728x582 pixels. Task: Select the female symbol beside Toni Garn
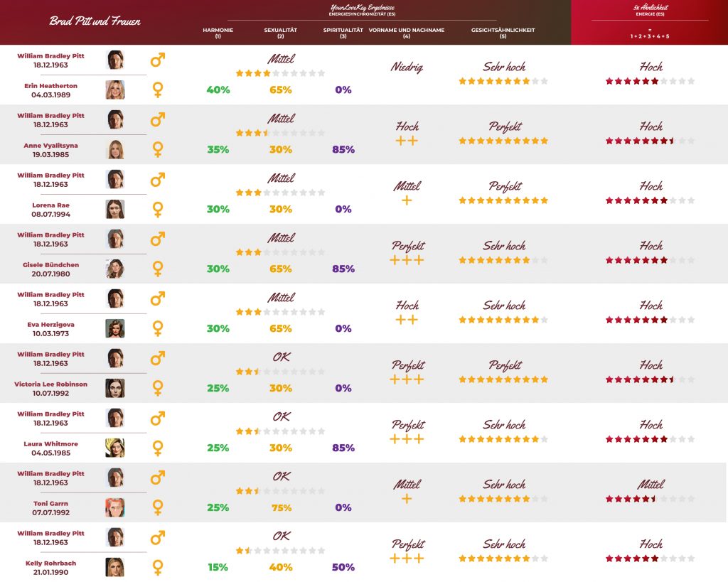pyautogui.click(x=158, y=508)
